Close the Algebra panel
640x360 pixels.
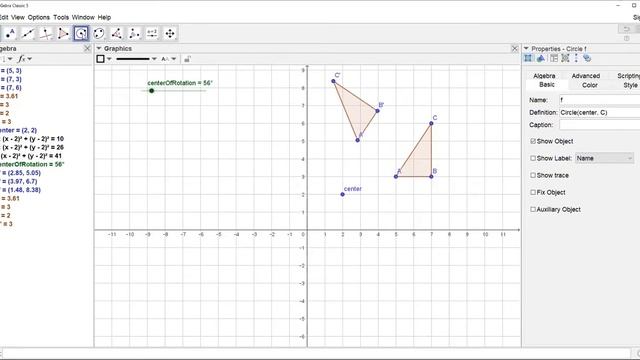[x=87, y=49]
